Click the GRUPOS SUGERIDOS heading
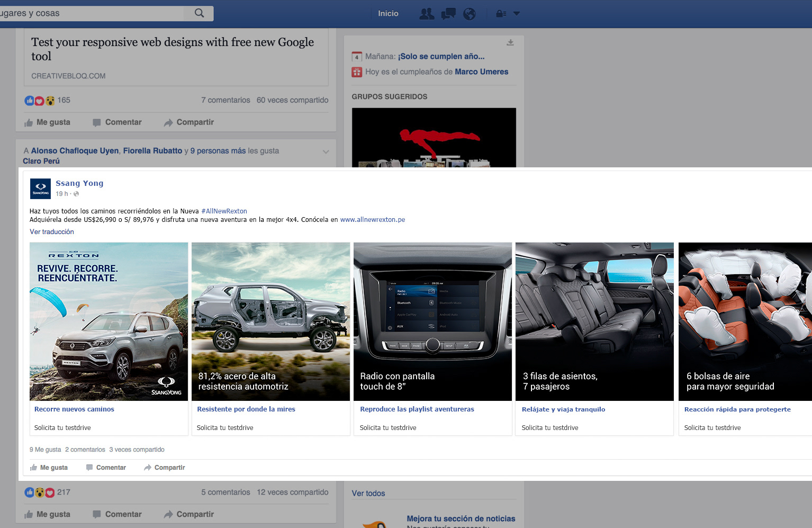Viewport: 812px width, 528px height. point(390,96)
